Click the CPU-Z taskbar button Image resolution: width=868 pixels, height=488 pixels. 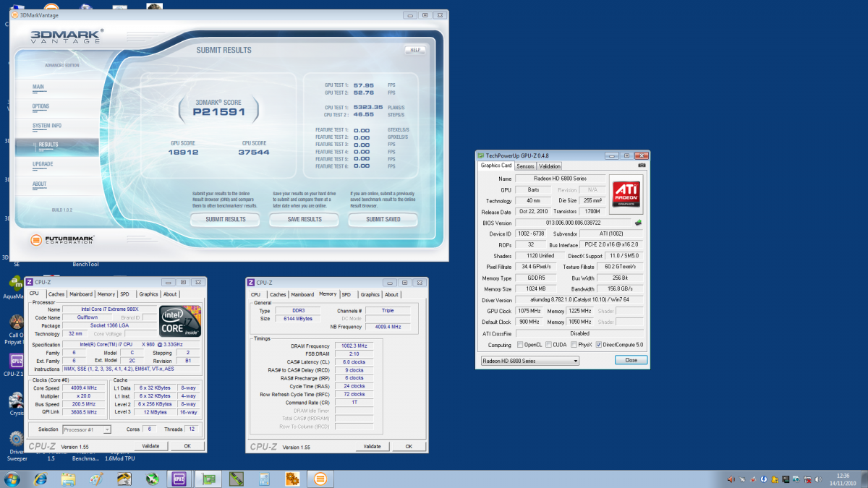pyautogui.click(x=179, y=479)
